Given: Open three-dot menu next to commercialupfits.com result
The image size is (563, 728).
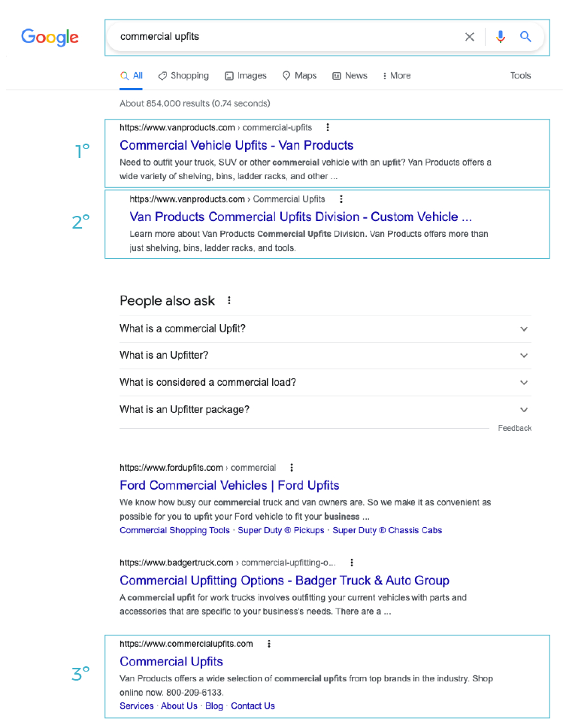Looking at the screenshot, I should [x=269, y=644].
